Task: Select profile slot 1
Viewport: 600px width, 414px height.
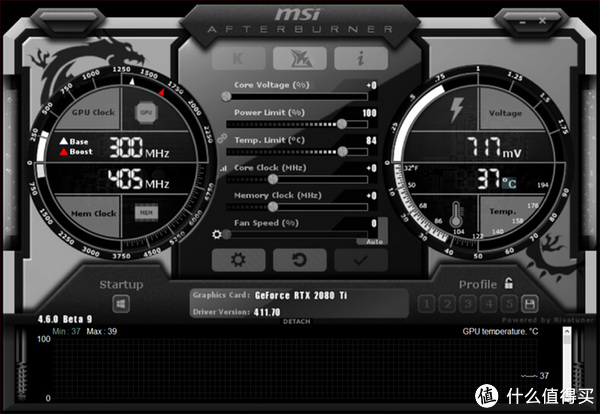Action: 426,304
